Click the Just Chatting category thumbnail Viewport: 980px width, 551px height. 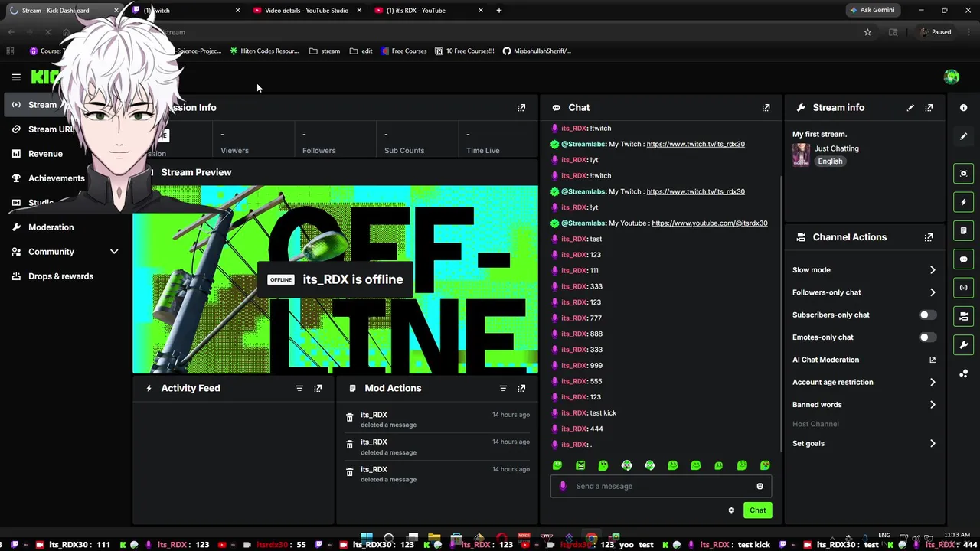[801, 155]
